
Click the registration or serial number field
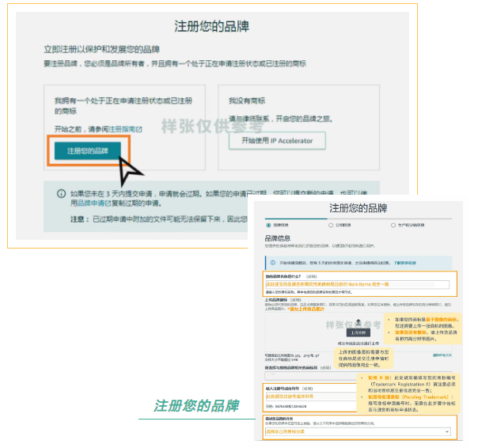[x=311, y=397]
